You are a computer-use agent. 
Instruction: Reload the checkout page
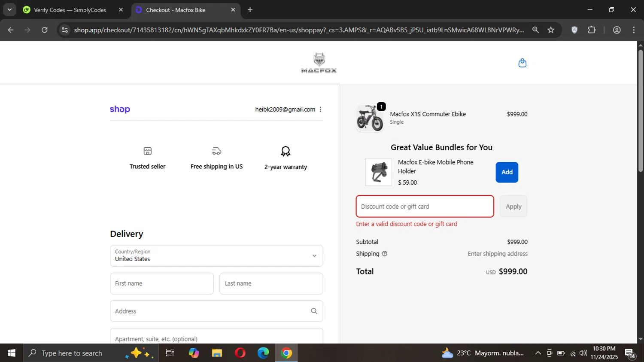[x=45, y=30]
